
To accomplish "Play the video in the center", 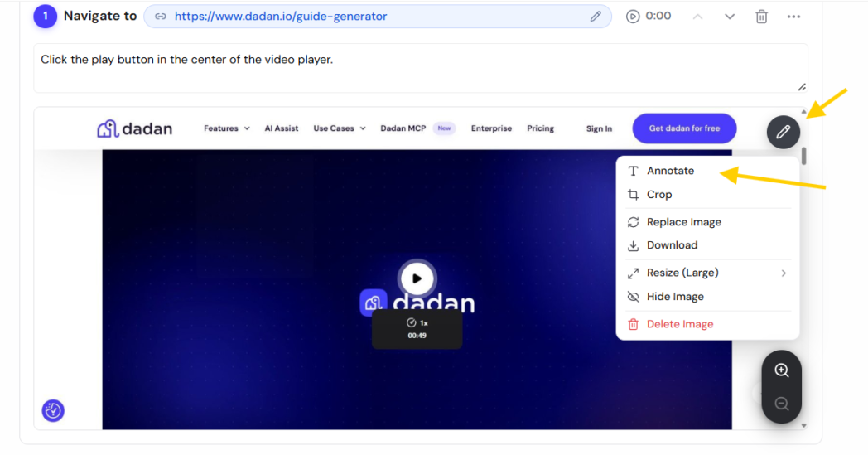I will (x=417, y=278).
